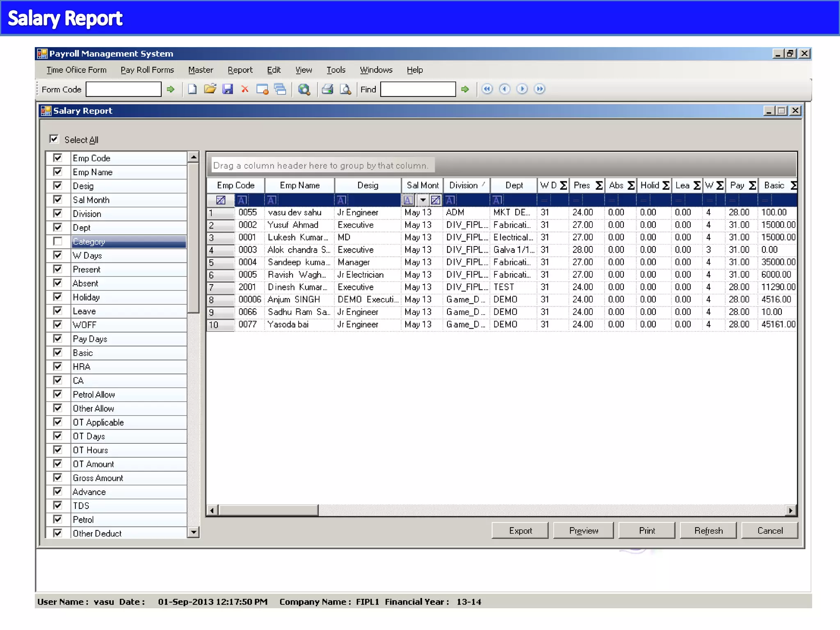The image size is (840, 630).
Task: Click the print preview magnifier icon
Action: click(x=345, y=89)
